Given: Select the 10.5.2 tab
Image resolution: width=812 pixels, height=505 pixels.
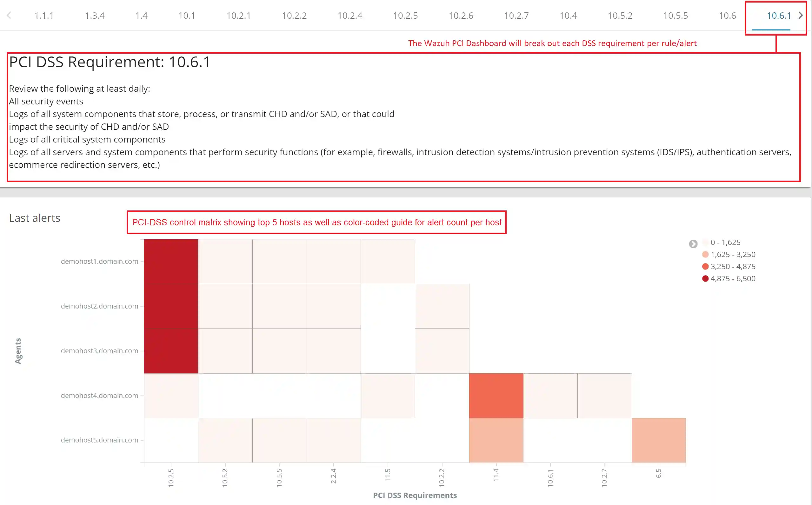Looking at the screenshot, I should [x=620, y=16].
